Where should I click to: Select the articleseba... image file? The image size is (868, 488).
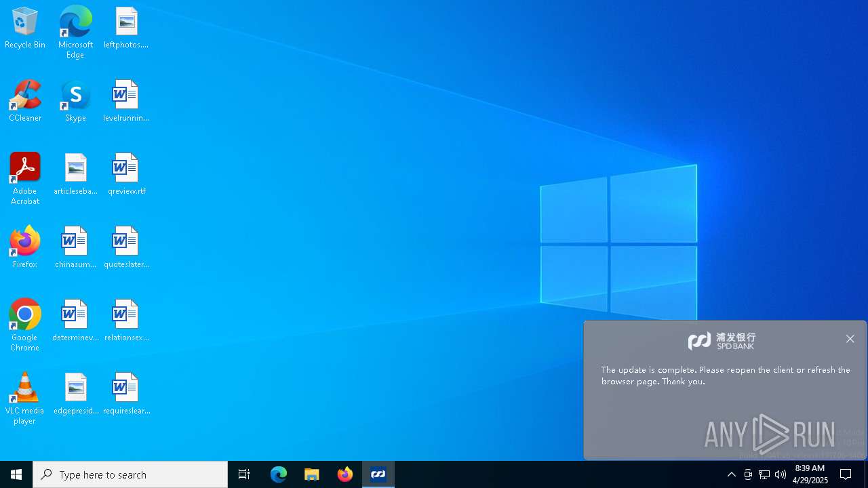75,174
